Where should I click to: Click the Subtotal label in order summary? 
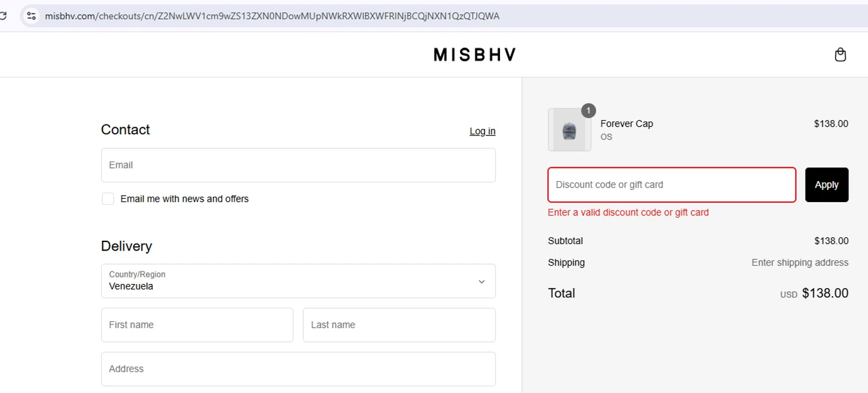click(x=565, y=241)
